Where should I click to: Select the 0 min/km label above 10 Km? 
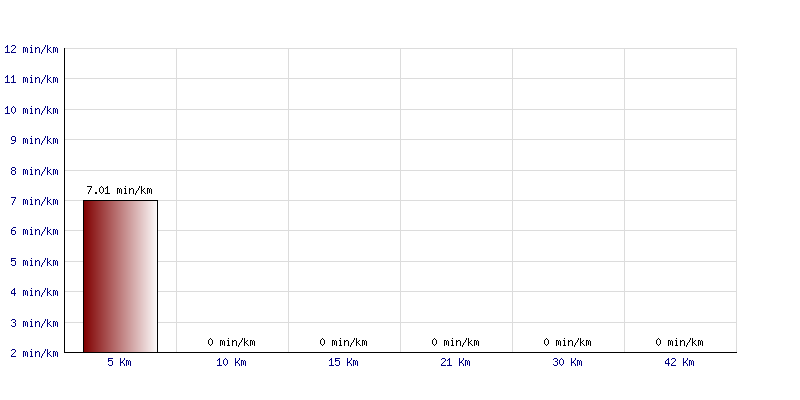coord(232,342)
